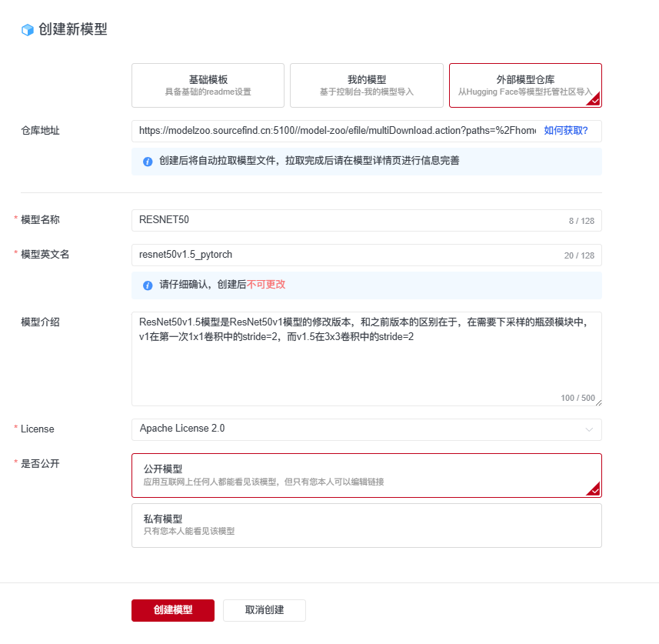Screen dimensions: 659x644
Task: Click the info icon next to 不可更改 warning
Action: tap(147, 284)
